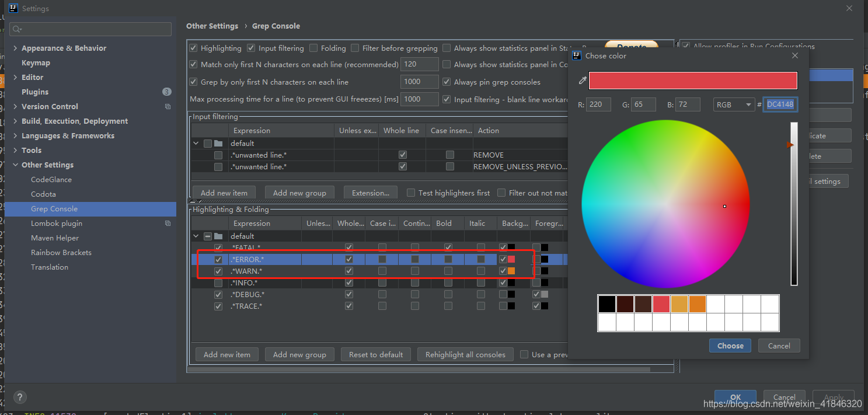Image resolution: width=868 pixels, height=415 pixels.
Task: Enable the Folding checkbox
Action: coord(314,48)
